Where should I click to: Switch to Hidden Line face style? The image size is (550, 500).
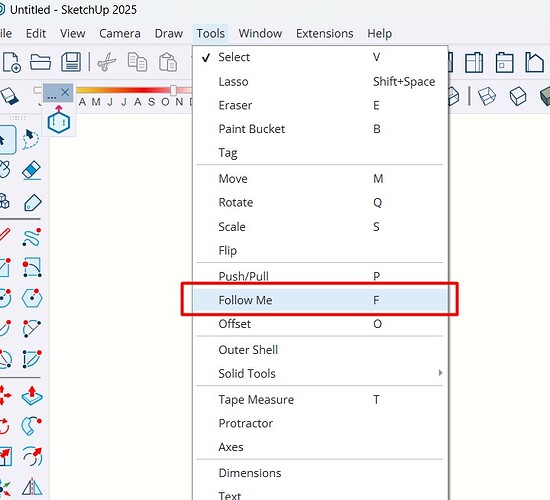(518, 96)
